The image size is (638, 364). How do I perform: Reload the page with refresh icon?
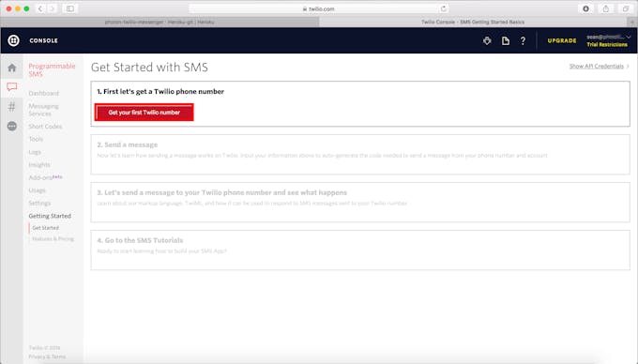(x=443, y=8)
